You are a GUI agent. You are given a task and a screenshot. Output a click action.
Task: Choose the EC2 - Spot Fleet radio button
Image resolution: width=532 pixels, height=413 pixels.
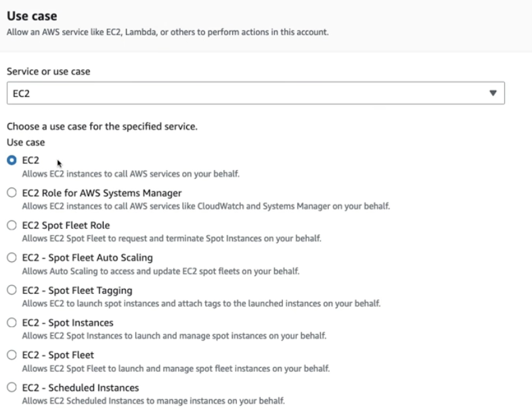[x=11, y=355]
